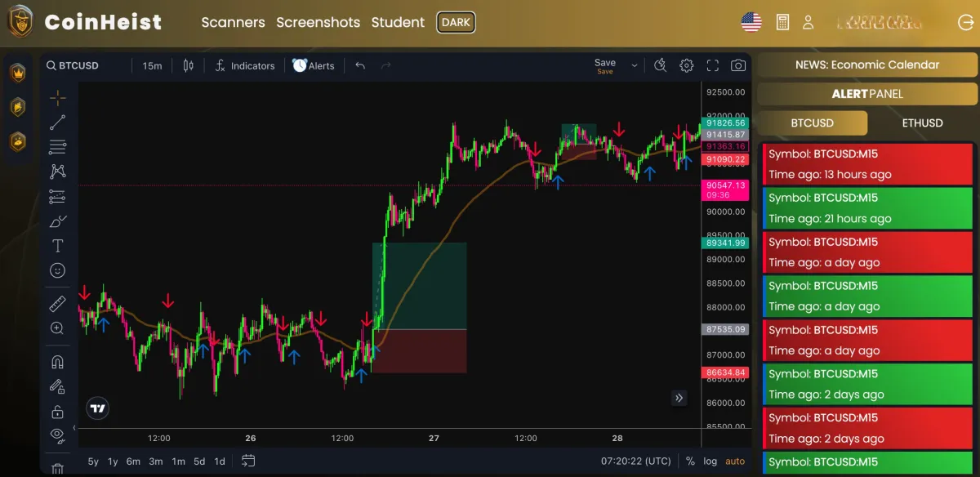Change language via US flag icon
This screenshot has height=477, width=980.
(x=751, y=22)
